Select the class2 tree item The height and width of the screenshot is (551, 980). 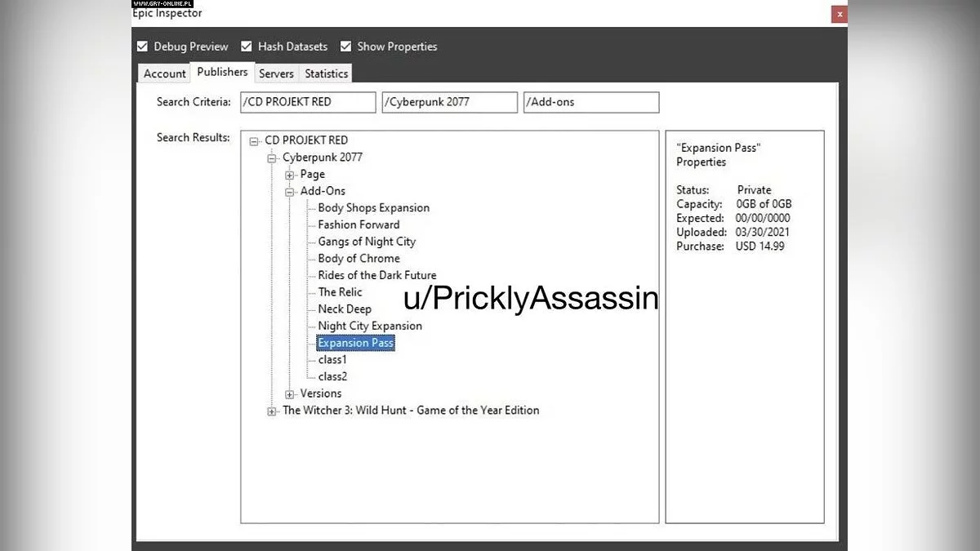click(332, 376)
